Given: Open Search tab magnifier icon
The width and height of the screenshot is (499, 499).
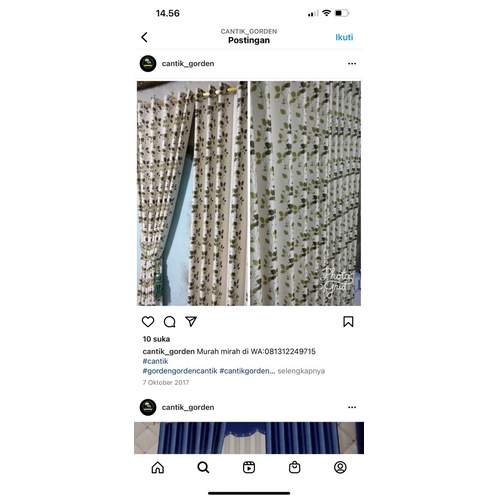Looking at the screenshot, I should click(203, 467).
